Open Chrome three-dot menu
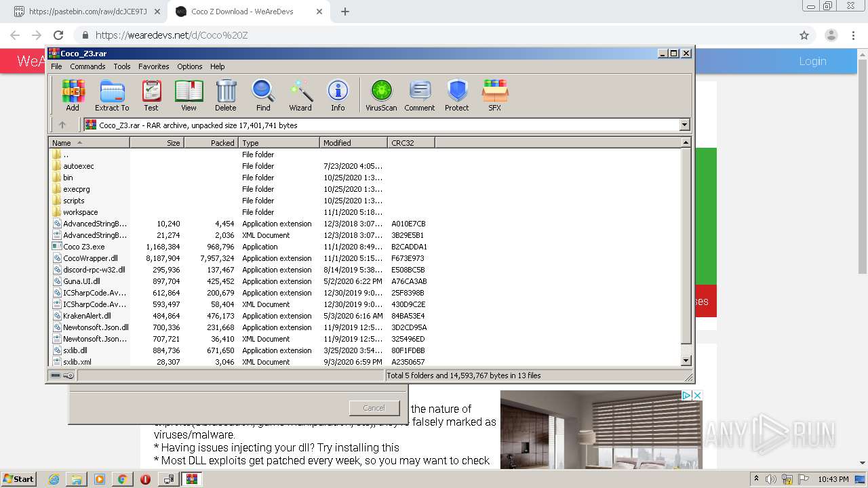The height and width of the screenshot is (488, 868). [x=853, y=35]
